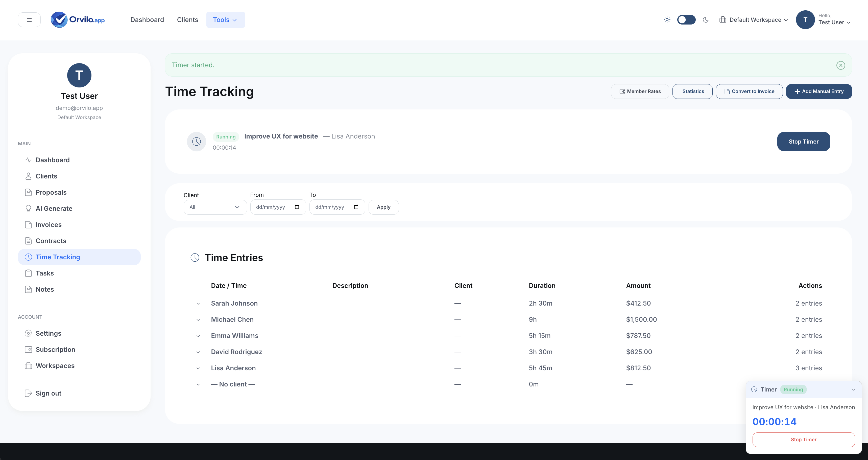Open Invoices from the sidebar
The width and height of the screenshot is (868, 460).
tap(49, 224)
